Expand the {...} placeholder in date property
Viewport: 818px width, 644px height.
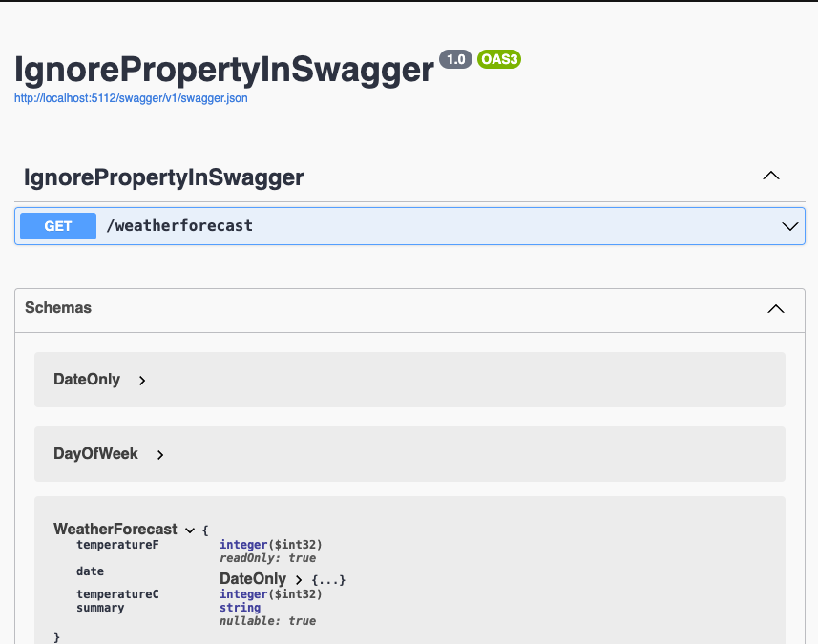point(328,580)
